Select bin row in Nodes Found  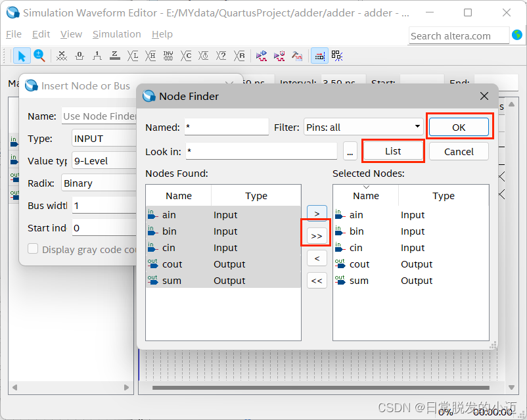point(223,231)
